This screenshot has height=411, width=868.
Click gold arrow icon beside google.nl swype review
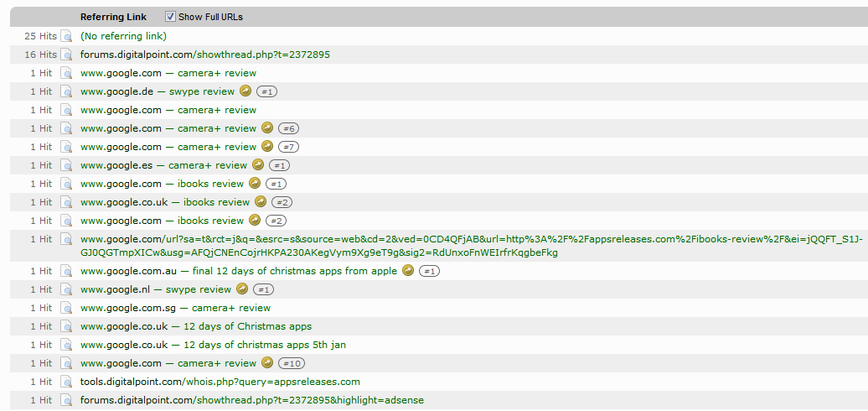[242, 289]
